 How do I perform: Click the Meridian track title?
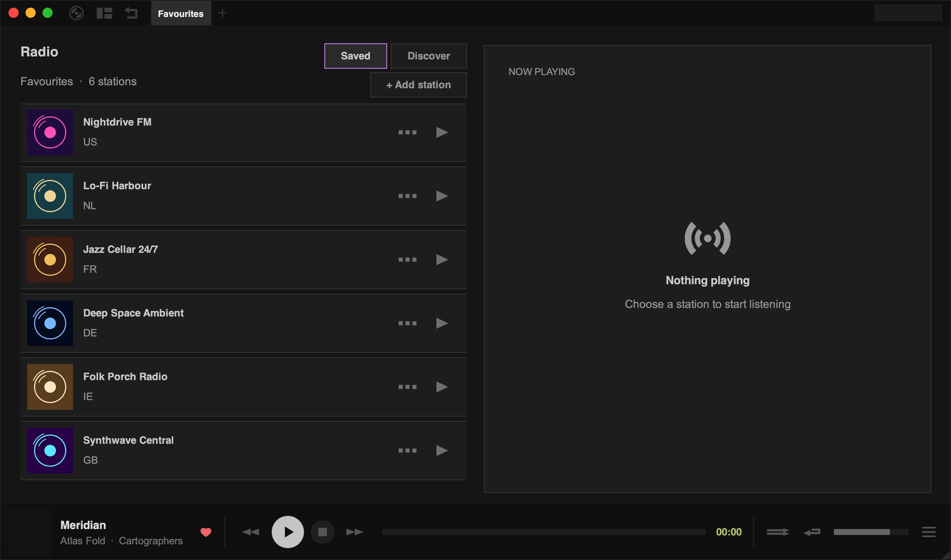[x=83, y=525]
